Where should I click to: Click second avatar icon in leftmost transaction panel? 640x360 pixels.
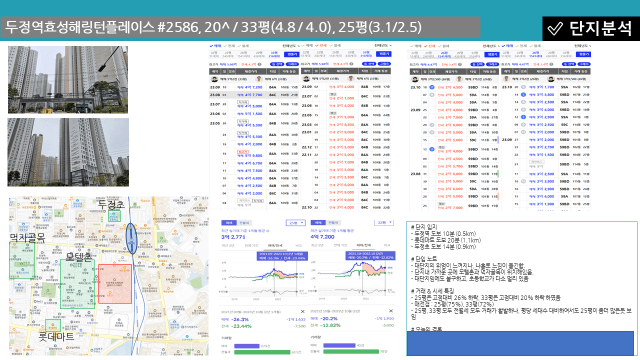point(259,79)
